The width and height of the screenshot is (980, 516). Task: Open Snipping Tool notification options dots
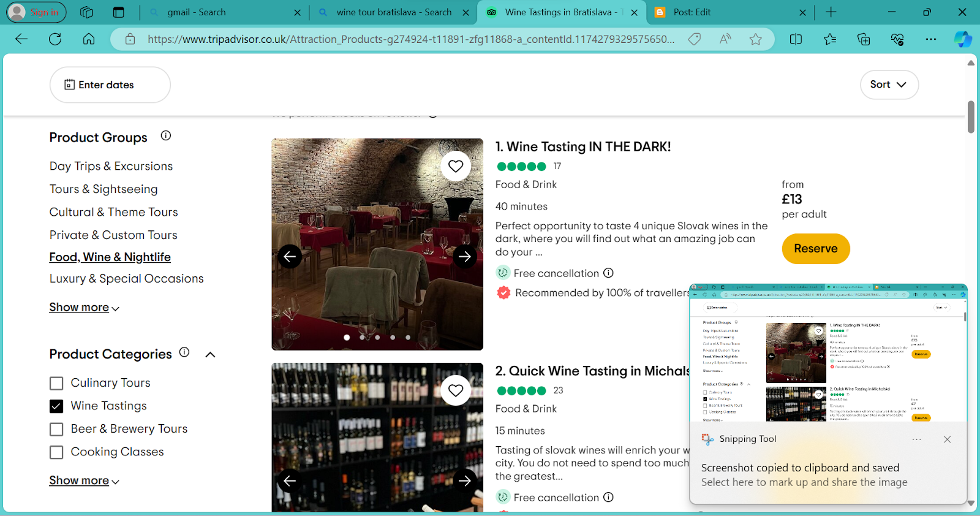click(x=916, y=439)
